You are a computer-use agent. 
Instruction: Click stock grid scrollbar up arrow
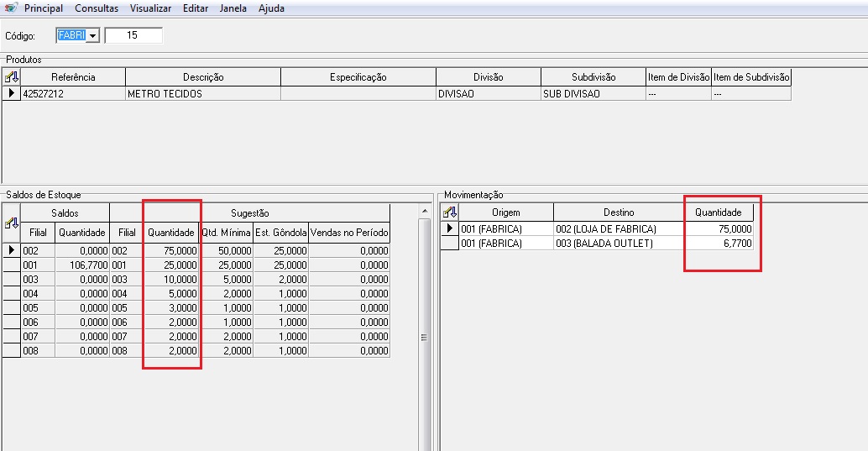[425, 211]
